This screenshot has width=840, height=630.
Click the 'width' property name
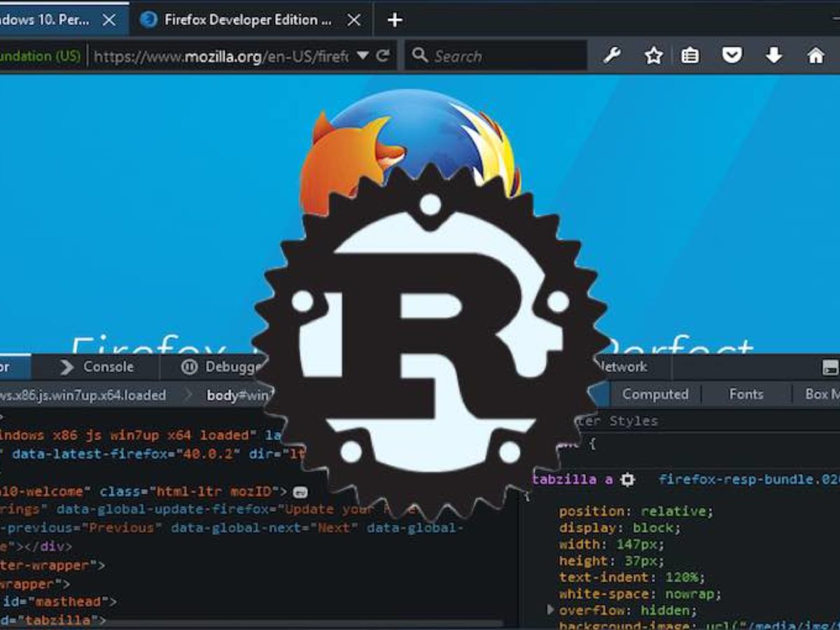coord(579,544)
